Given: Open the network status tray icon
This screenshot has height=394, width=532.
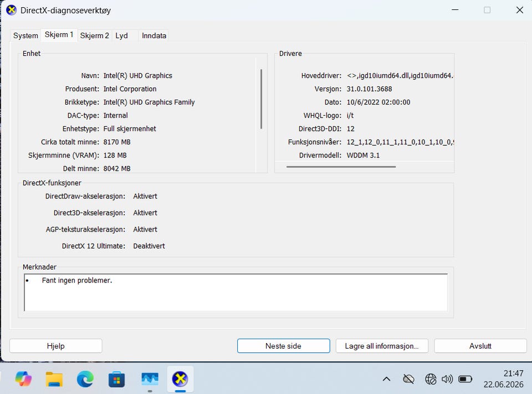Looking at the screenshot, I should (431, 379).
